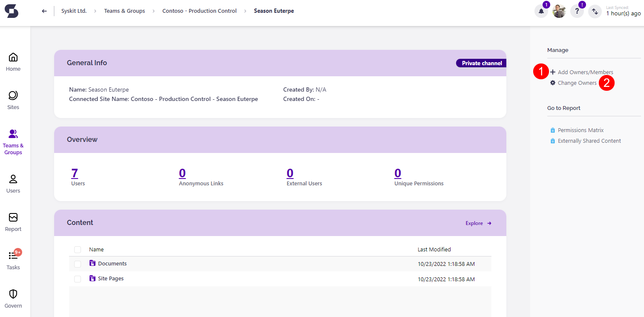Select all content items checkbox
Screen dimensions: 644x317
tap(77, 249)
